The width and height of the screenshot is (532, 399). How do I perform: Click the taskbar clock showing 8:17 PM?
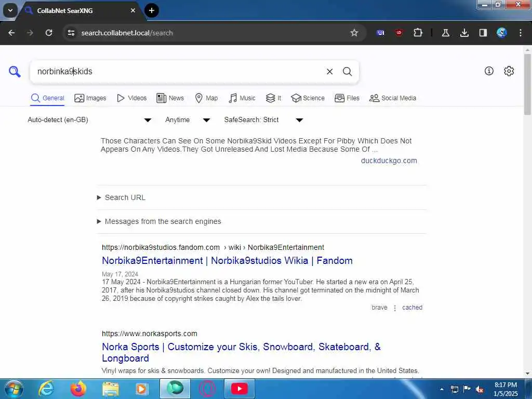[x=506, y=389]
